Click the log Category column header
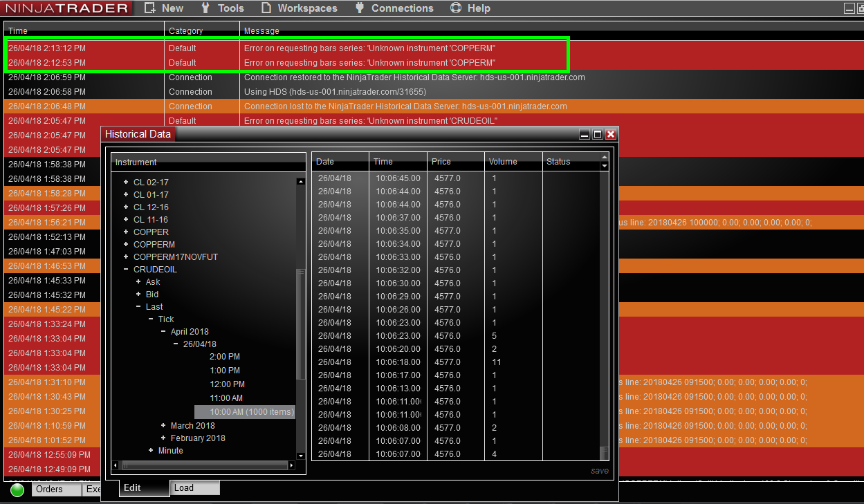 pos(202,30)
